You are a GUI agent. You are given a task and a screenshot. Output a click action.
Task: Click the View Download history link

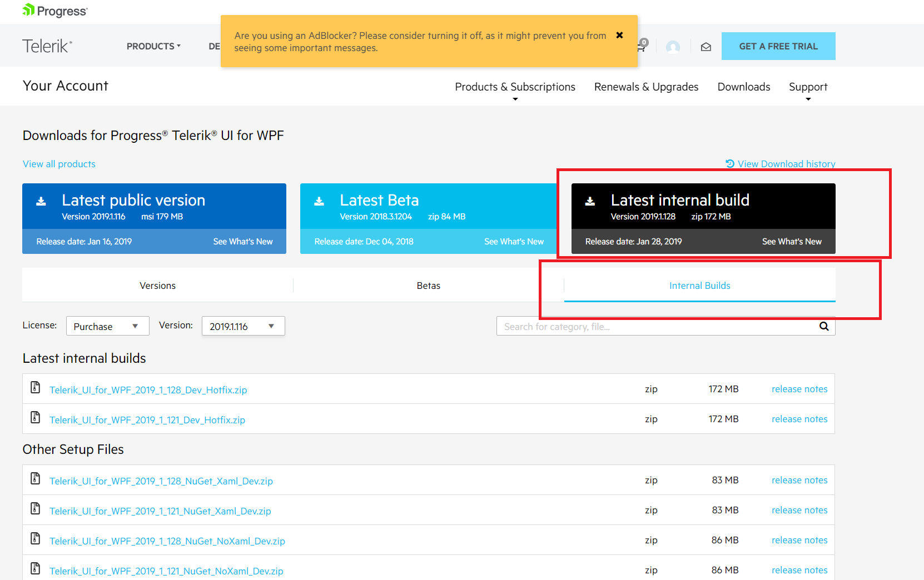coord(781,164)
